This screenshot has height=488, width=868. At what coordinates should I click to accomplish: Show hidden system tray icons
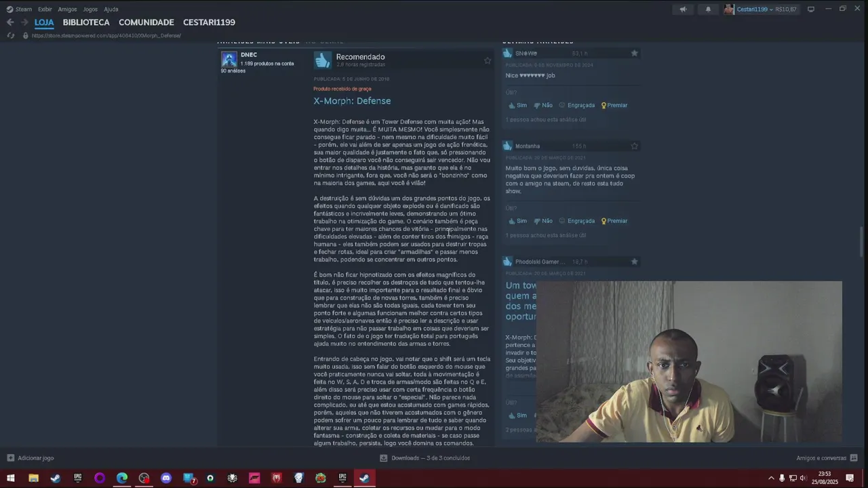pos(771,478)
